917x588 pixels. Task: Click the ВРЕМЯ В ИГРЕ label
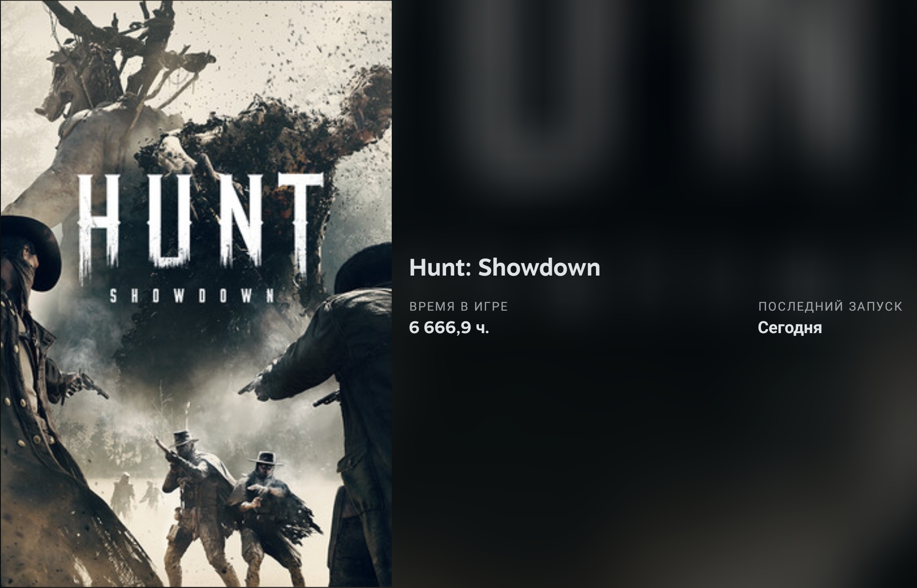(459, 307)
